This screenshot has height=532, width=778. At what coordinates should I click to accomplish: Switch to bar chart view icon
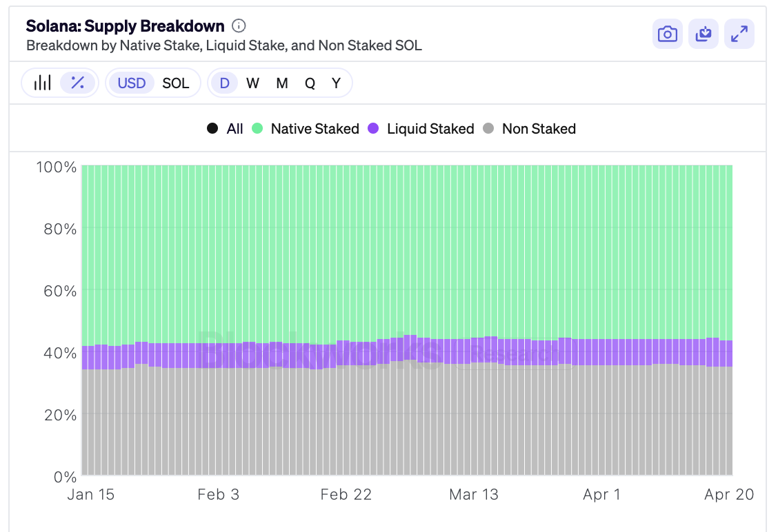[42, 82]
